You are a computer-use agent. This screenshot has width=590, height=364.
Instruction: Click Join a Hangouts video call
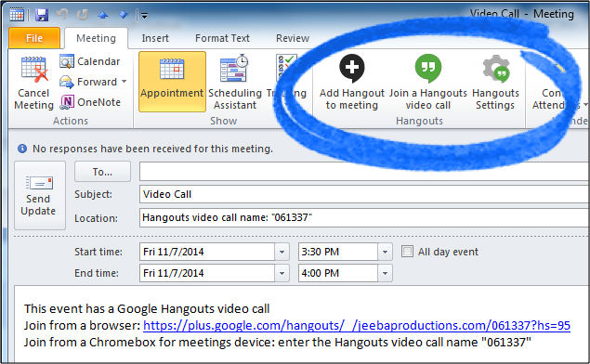428,82
